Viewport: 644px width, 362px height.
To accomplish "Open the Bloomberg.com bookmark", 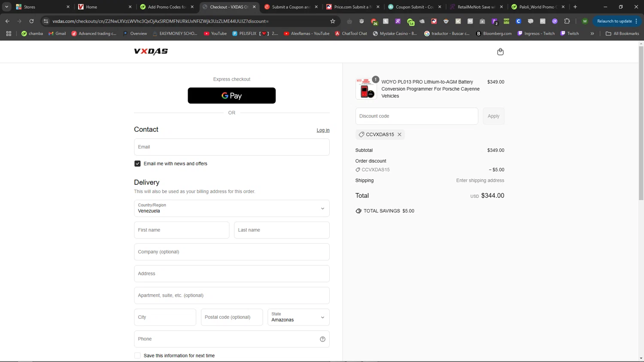I will [x=494, y=33].
